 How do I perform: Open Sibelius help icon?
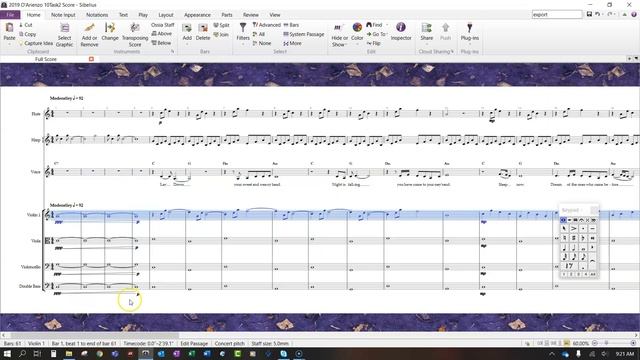coord(634,14)
